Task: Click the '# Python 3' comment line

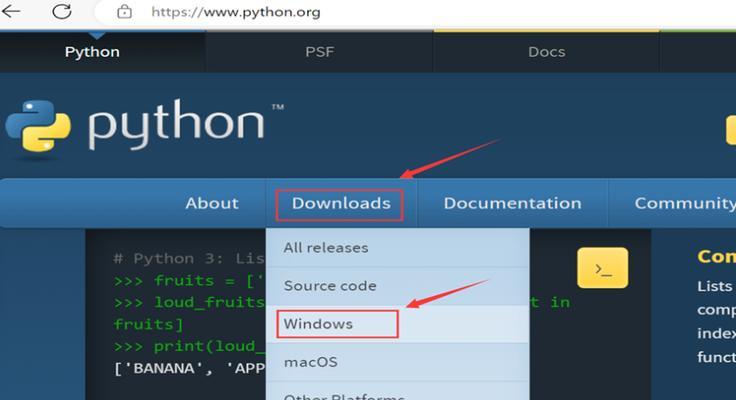Action: [190, 258]
